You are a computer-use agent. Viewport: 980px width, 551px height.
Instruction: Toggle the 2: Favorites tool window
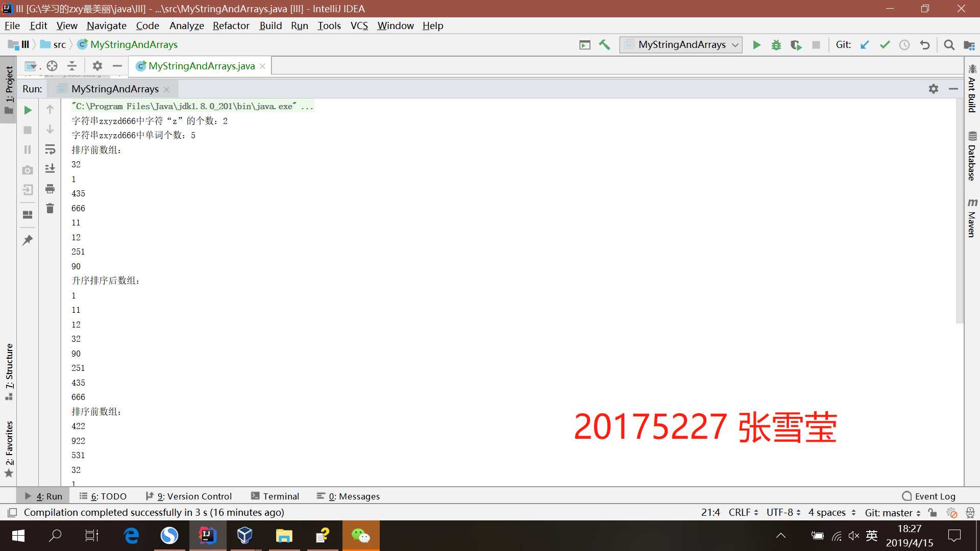[9, 448]
